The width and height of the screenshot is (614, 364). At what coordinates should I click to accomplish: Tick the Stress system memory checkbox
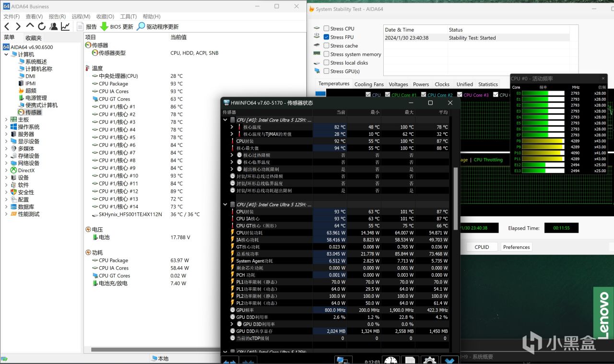pyautogui.click(x=326, y=54)
